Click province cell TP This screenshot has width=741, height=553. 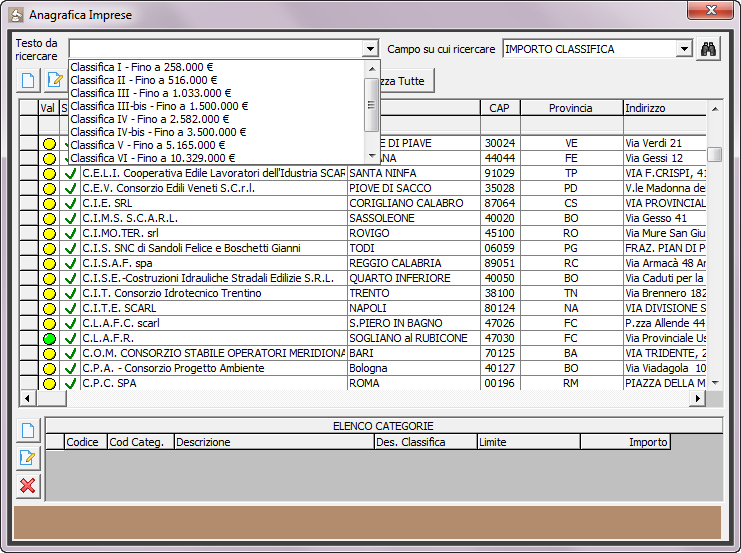(571, 173)
